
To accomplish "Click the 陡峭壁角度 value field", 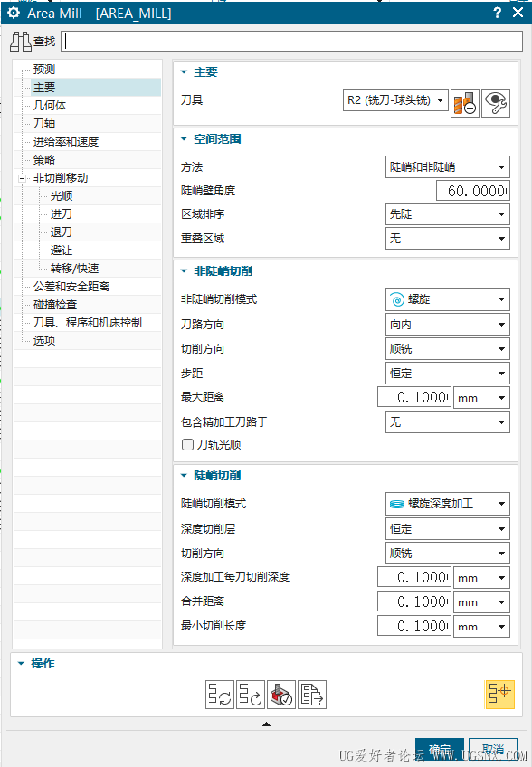I will click(473, 191).
